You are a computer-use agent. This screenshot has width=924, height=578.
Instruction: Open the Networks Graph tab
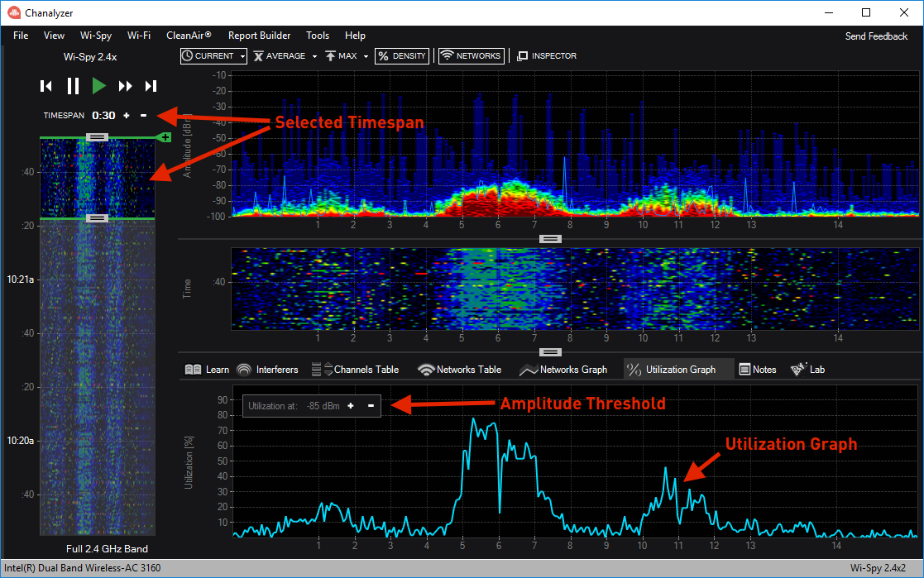563,370
